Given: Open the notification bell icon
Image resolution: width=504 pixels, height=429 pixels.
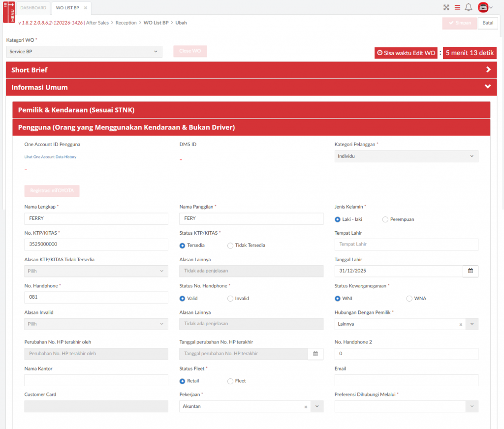Looking at the screenshot, I should coord(469,7).
